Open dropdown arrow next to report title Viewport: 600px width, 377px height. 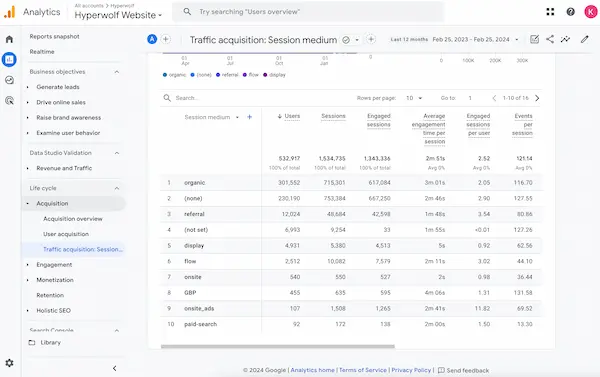coord(357,40)
